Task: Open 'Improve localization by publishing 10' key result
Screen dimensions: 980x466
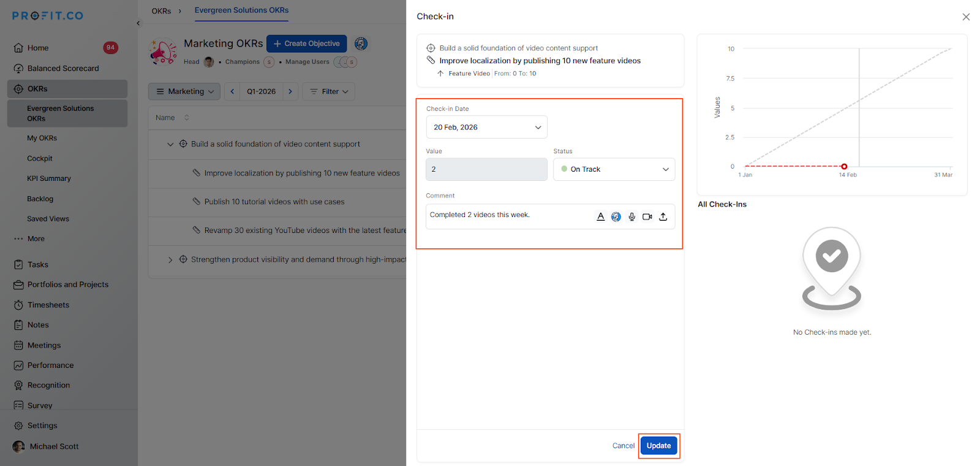Action: (x=302, y=174)
